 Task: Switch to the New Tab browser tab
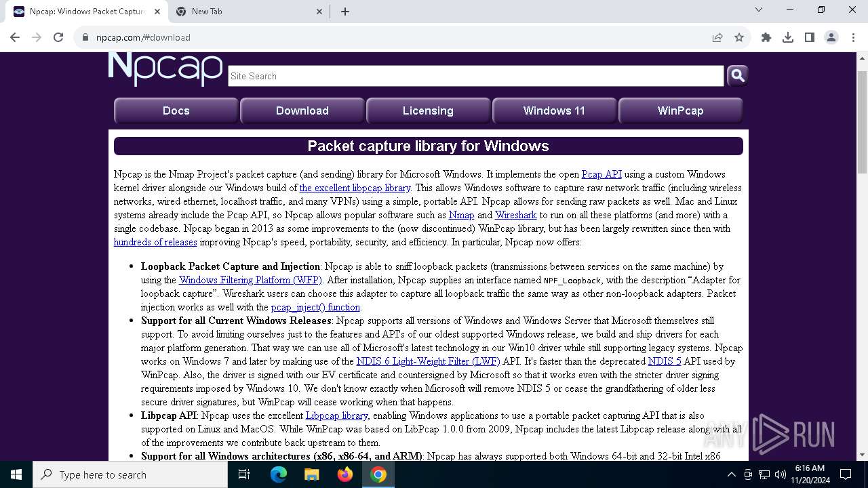pos(249,12)
